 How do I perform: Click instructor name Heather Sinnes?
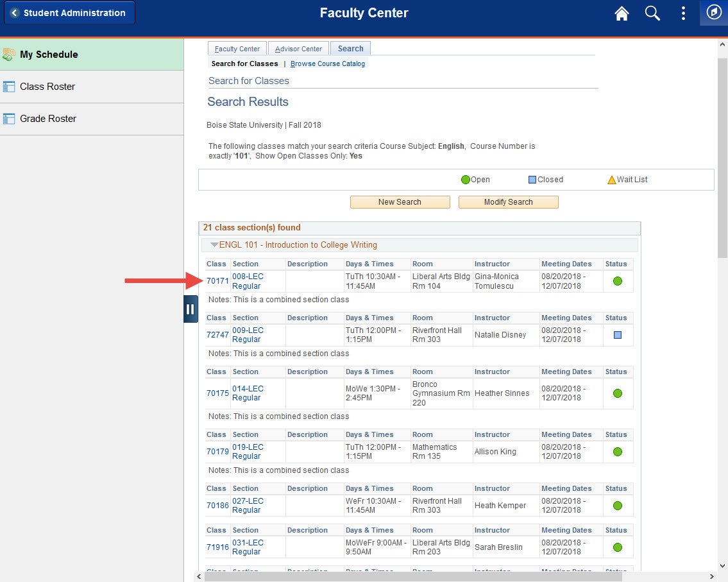tap(502, 393)
